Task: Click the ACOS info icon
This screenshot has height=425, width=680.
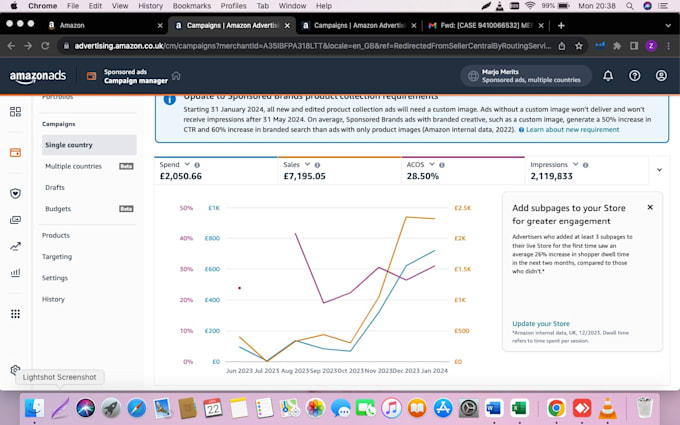Action: point(441,165)
